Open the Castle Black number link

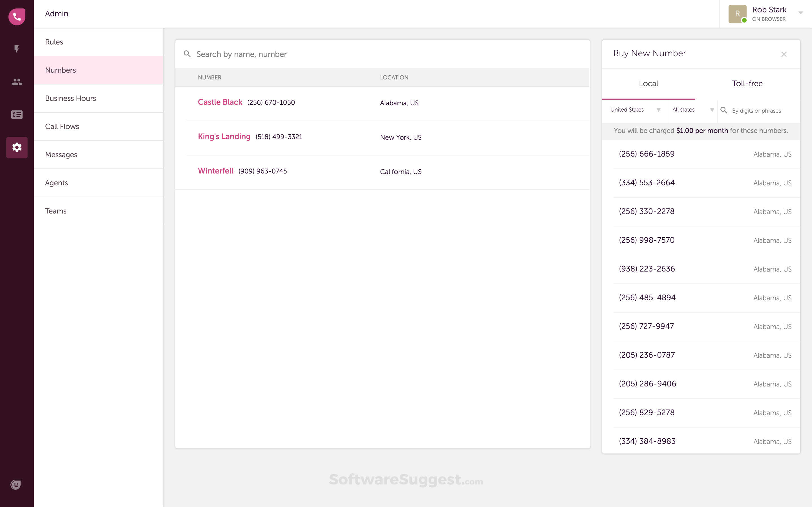pyautogui.click(x=220, y=102)
